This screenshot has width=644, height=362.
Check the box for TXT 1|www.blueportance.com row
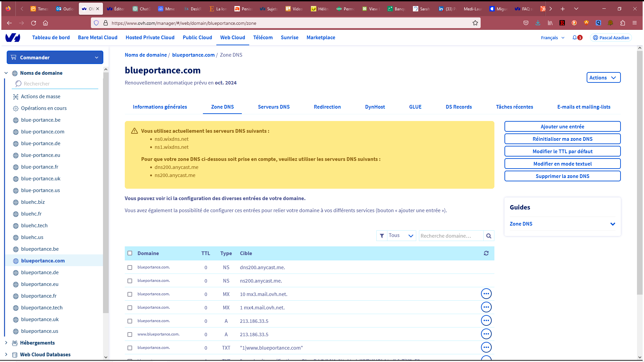130,348
